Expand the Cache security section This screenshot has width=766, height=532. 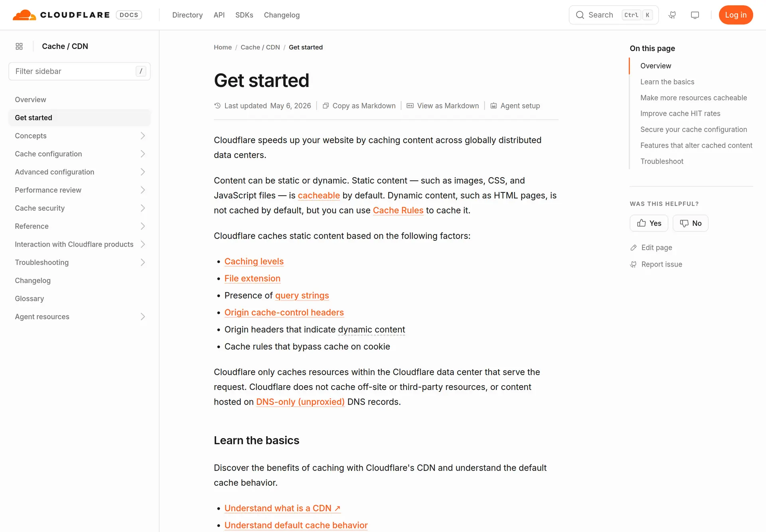(143, 208)
